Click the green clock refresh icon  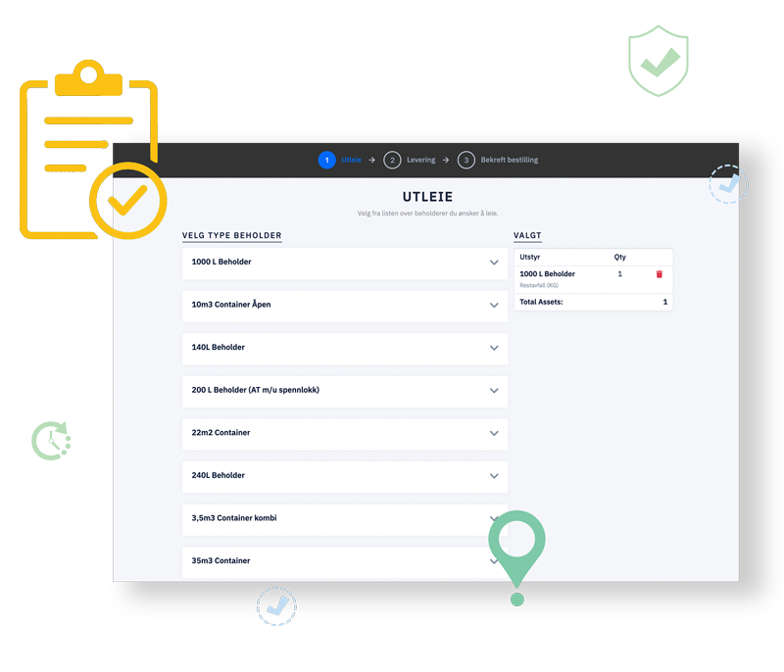(51, 441)
